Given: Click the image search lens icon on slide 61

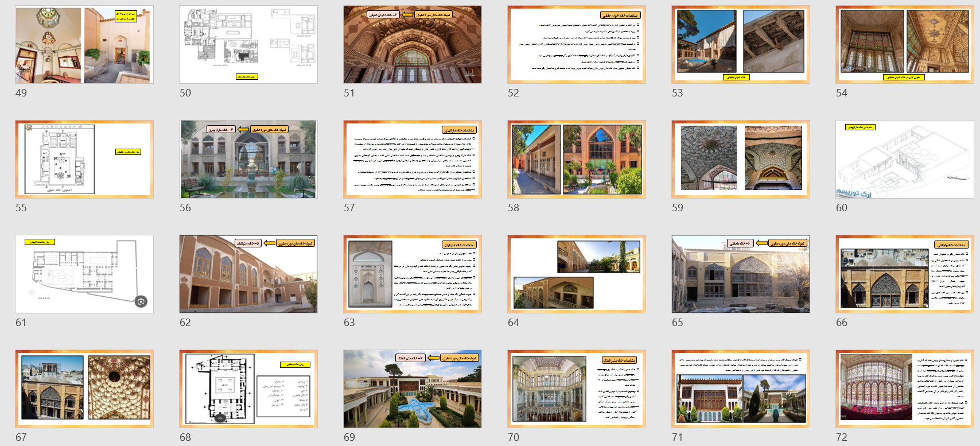Looking at the screenshot, I should pos(141,301).
